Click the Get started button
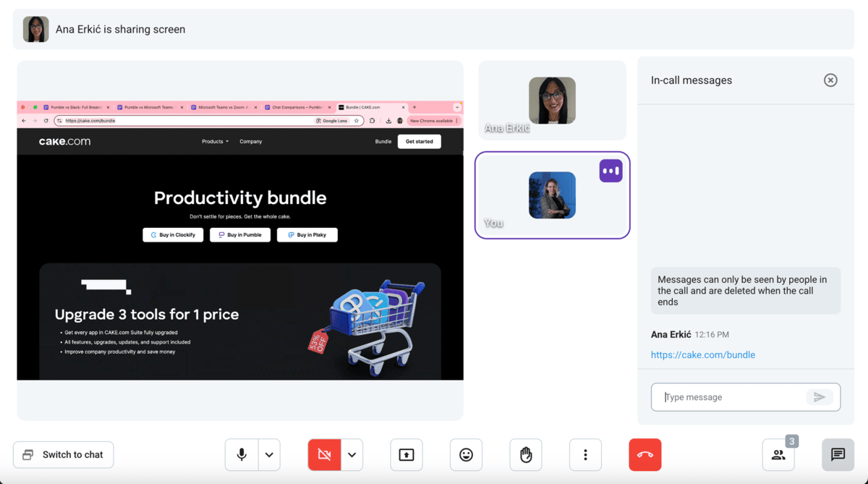868x484 pixels. pos(420,142)
